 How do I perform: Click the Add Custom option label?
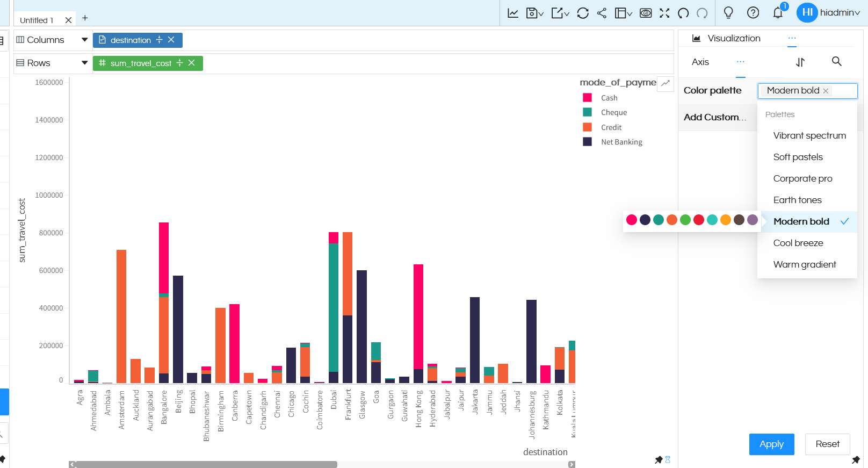(x=715, y=117)
